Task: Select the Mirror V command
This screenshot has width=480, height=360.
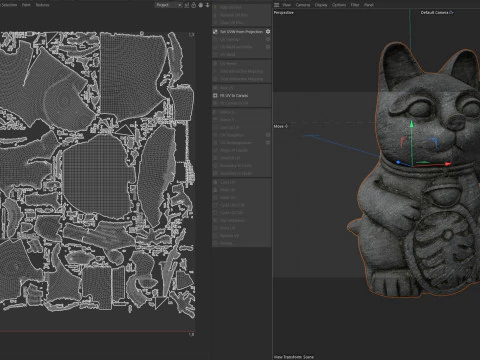Action: pos(227,120)
